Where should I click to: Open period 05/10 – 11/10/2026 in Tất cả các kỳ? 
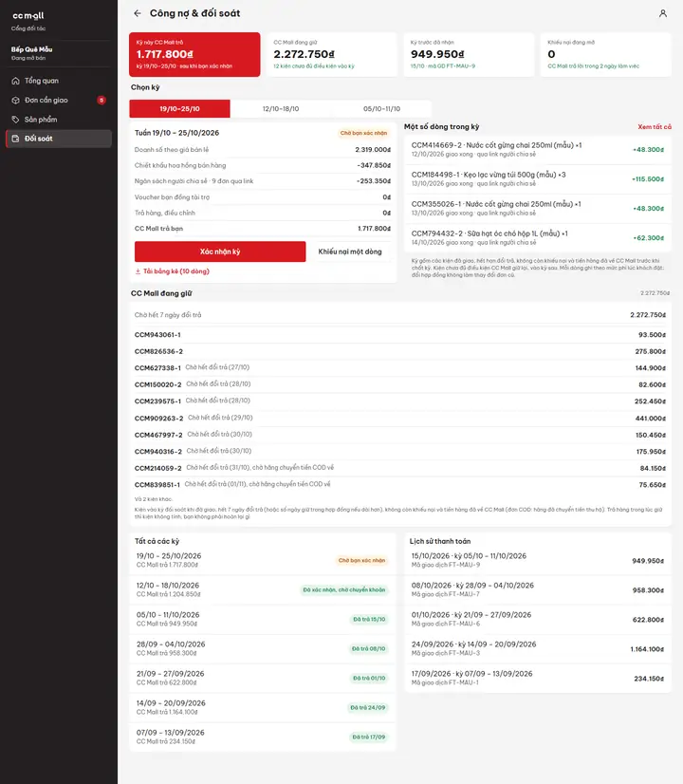(263, 619)
